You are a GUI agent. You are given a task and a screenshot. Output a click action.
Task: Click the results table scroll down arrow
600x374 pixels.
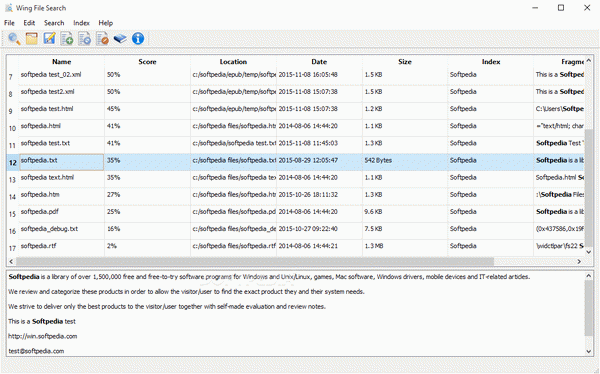point(589,252)
